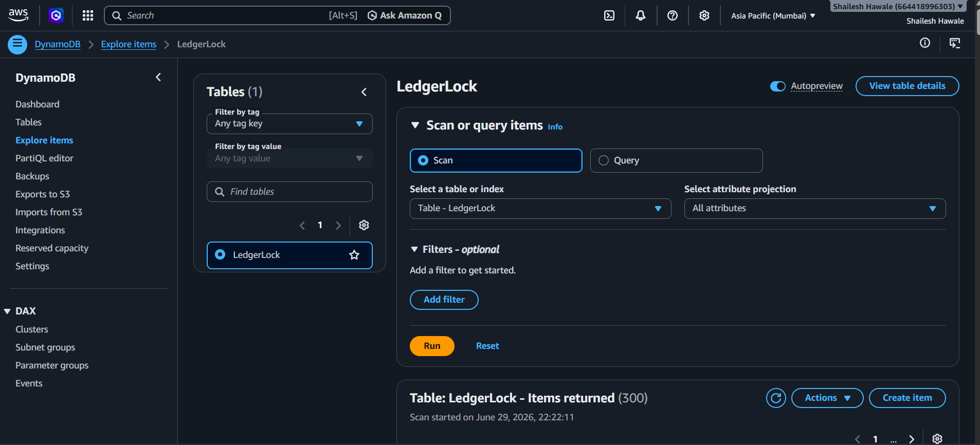The height and width of the screenshot is (445, 980).
Task: Open Parameter groups in the sidebar
Action: [x=52, y=365]
